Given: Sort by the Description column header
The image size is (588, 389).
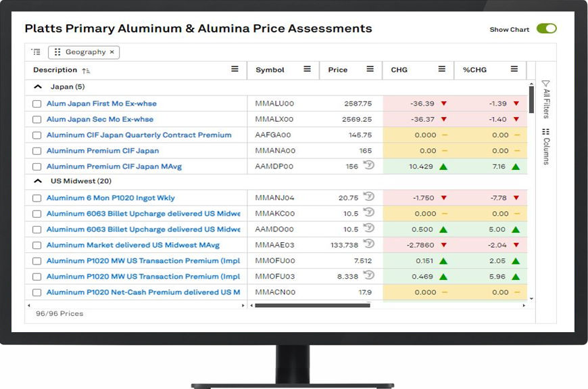Looking at the screenshot, I should coord(55,70).
